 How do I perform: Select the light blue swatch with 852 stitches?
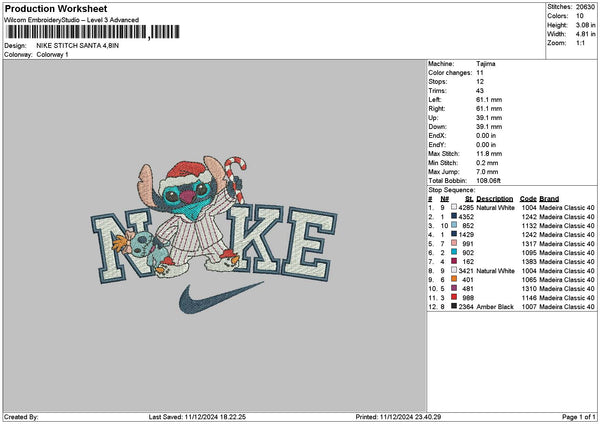(x=454, y=225)
